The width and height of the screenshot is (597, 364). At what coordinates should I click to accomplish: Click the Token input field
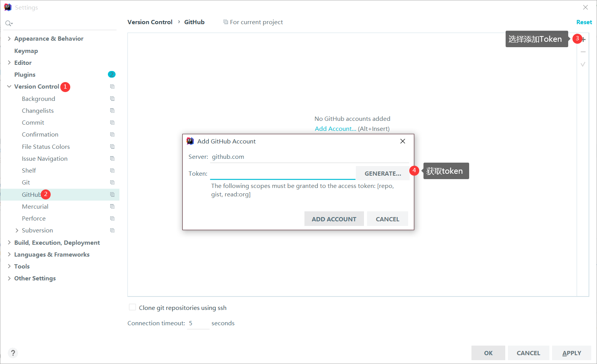(283, 173)
